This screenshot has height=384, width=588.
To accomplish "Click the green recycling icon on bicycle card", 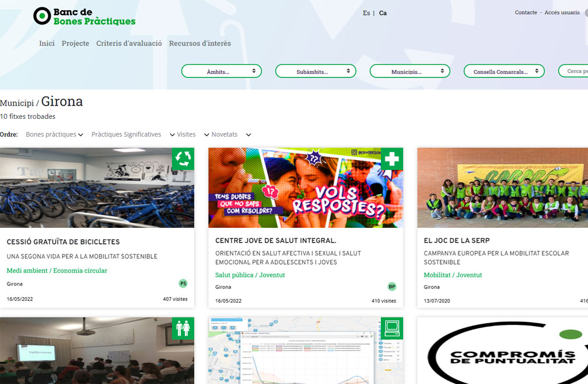I will [x=183, y=159].
